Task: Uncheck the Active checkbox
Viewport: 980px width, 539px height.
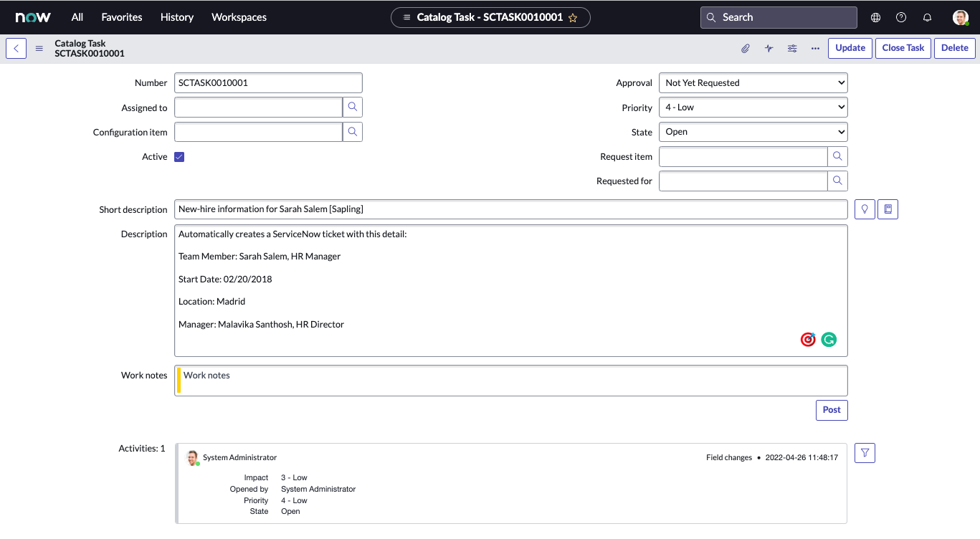Action: pos(179,157)
